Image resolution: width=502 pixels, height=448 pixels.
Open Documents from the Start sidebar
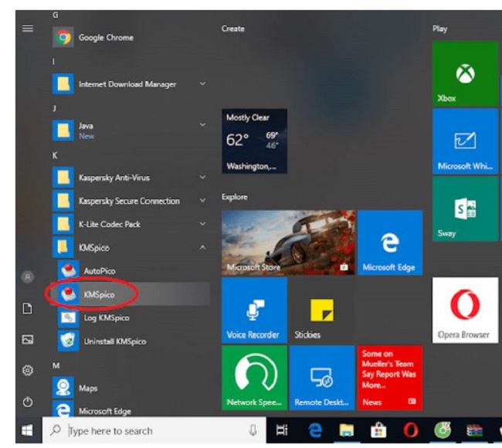pyautogui.click(x=28, y=308)
